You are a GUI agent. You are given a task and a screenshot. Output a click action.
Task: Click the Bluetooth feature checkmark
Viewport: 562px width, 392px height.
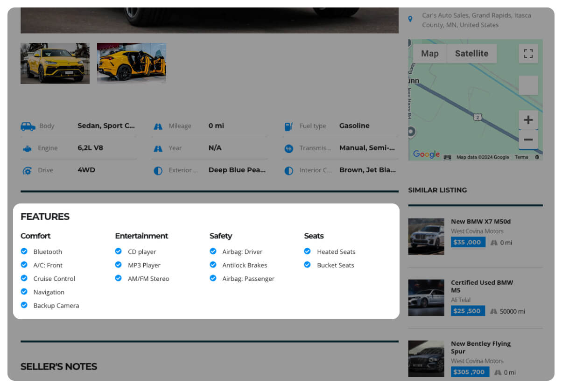tap(24, 252)
